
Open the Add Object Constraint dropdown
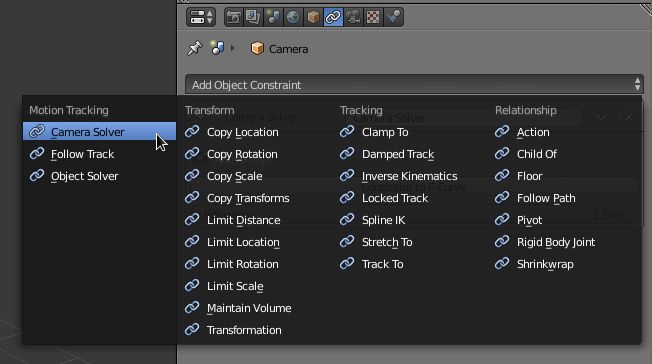coord(414,85)
